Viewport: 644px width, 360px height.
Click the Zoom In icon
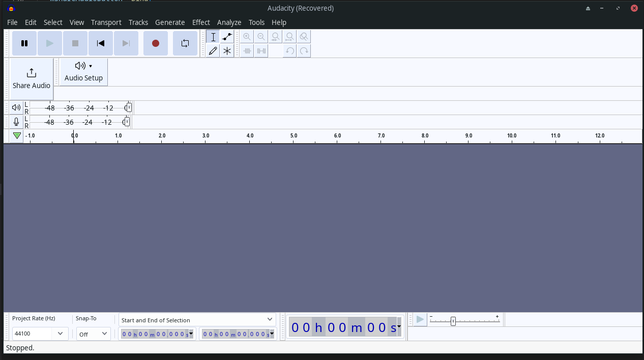(x=247, y=36)
